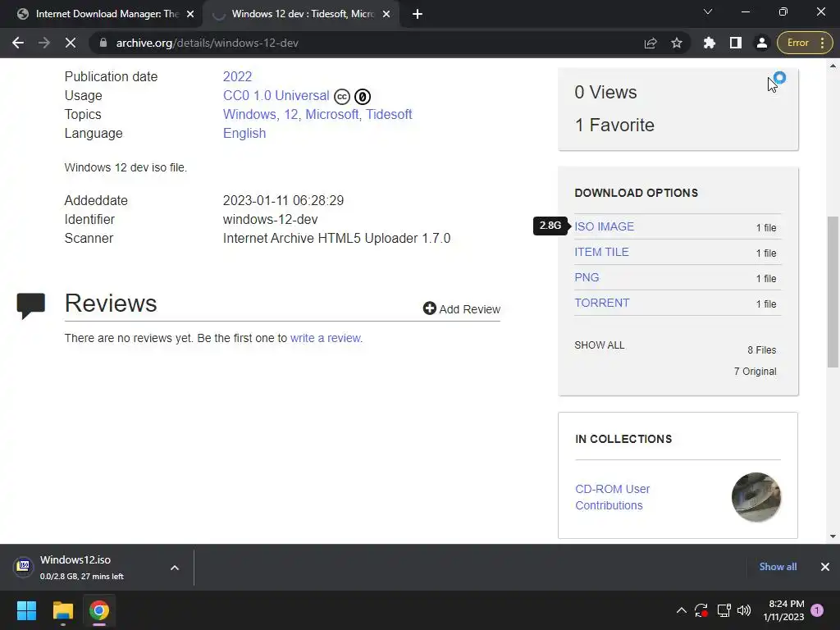Open the PNG download option
The width and height of the screenshot is (840, 630).
(587, 277)
